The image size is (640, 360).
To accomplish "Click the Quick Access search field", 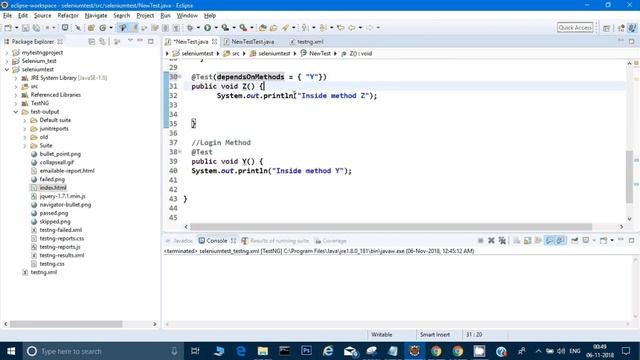I will point(575,28).
